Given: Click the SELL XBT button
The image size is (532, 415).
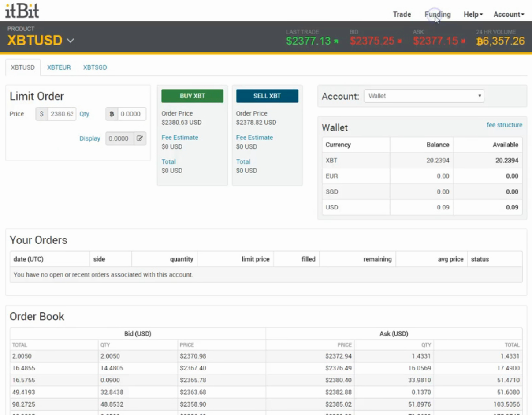Looking at the screenshot, I should tap(267, 96).
